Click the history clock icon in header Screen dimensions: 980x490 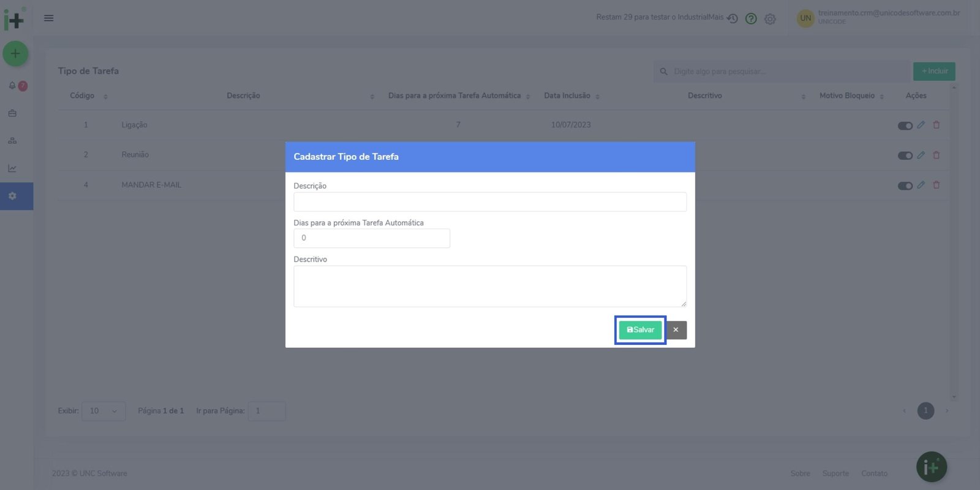[x=732, y=18]
